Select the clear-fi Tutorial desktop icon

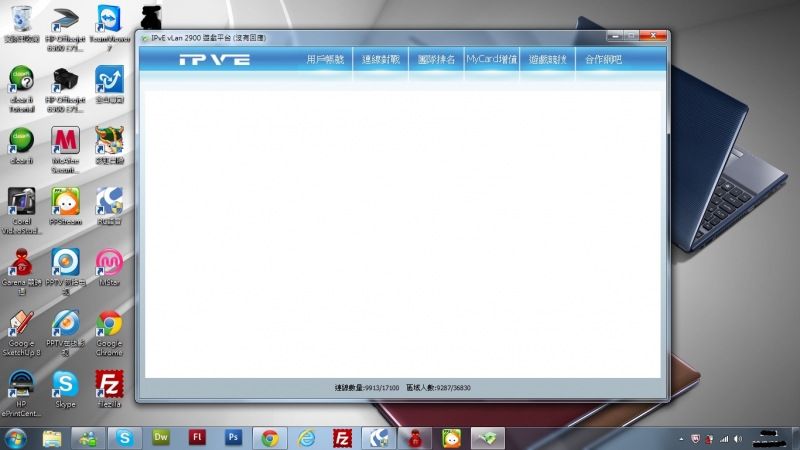[21, 89]
